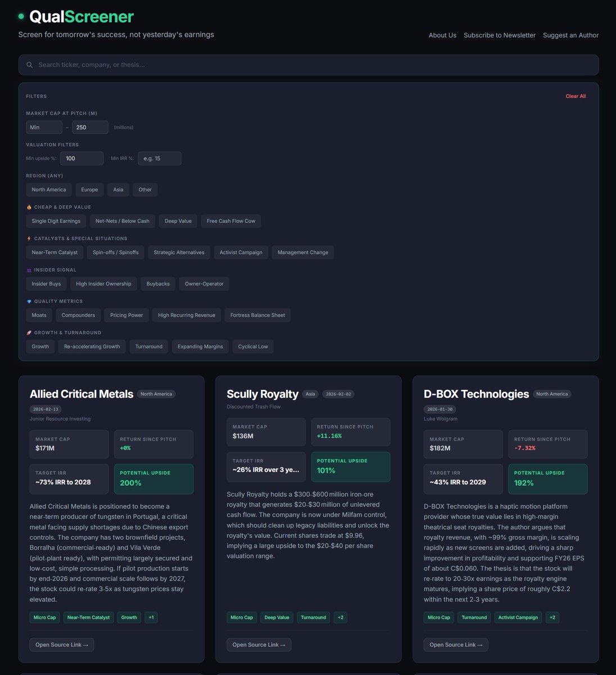This screenshot has height=675, width=616.
Task: Select Re-accelerating Growth filter
Action: pos(92,346)
